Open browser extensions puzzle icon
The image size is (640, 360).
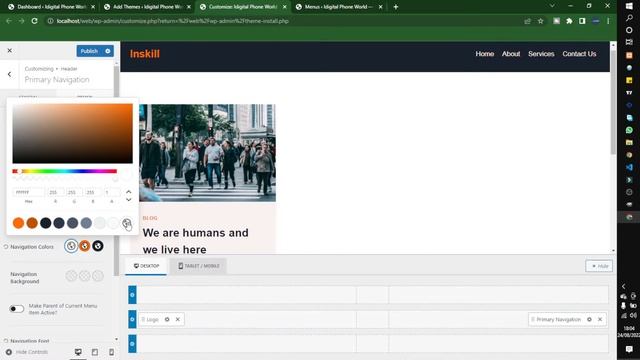[569, 21]
